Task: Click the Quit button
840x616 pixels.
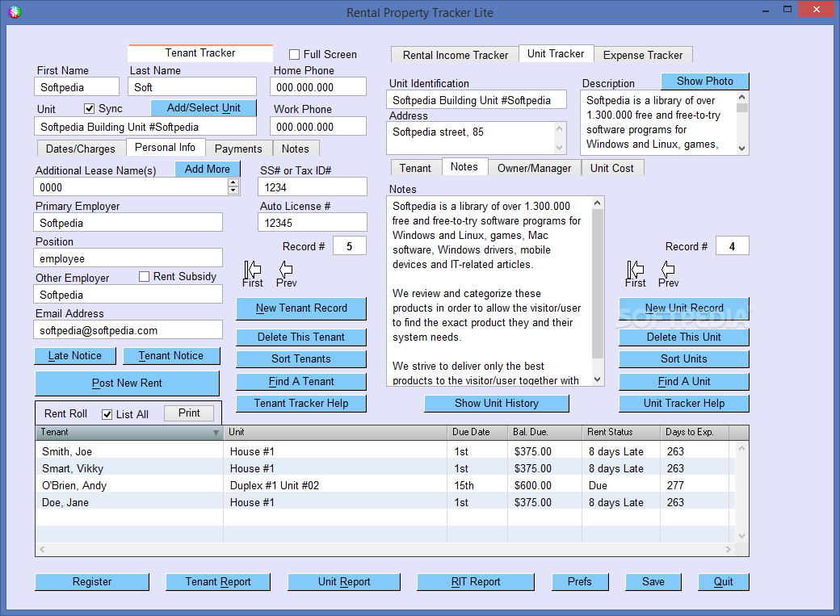Action: tap(723, 582)
